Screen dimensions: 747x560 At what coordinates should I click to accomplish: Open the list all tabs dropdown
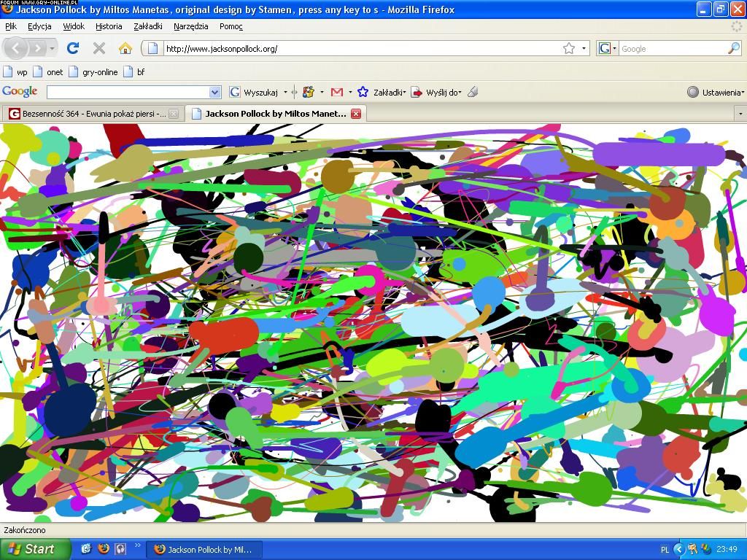click(x=740, y=114)
